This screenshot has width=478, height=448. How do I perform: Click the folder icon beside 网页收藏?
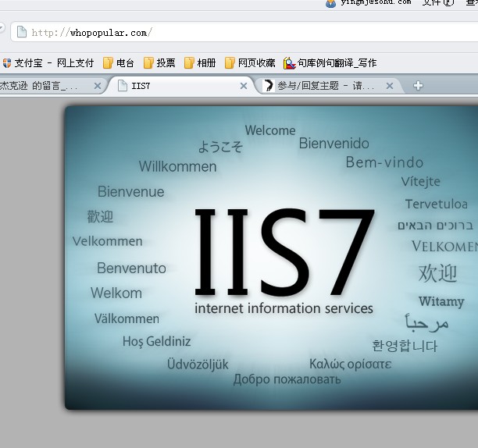(x=230, y=63)
